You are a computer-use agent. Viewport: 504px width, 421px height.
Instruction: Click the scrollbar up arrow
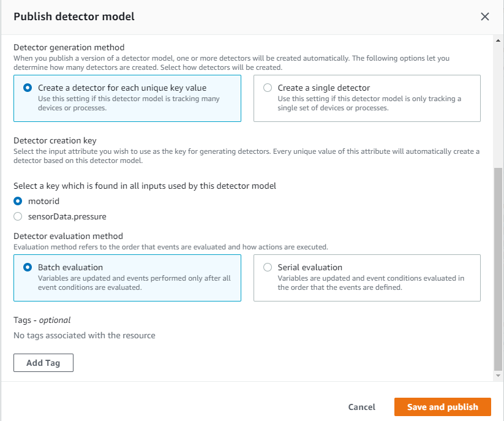pyautogui.click(x=498, y=40)
